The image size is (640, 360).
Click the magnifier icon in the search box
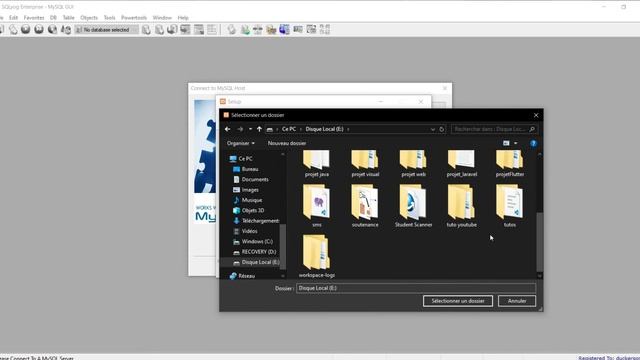tap(532, 129)
